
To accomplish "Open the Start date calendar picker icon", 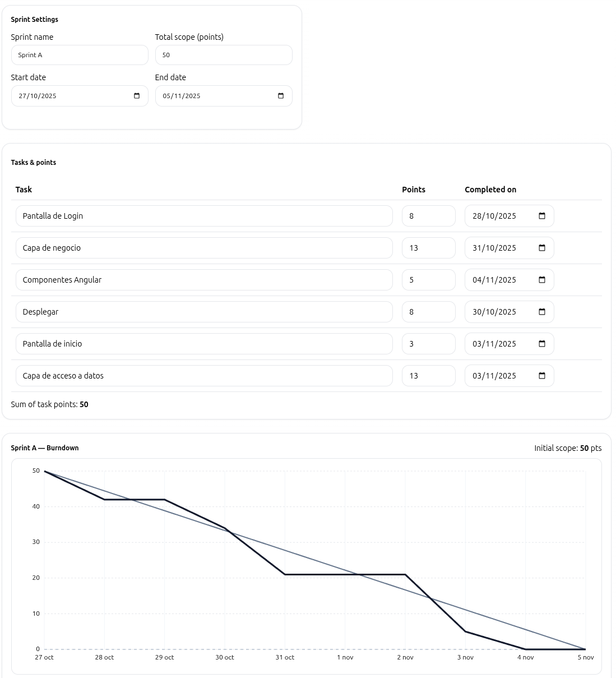I will (137, 96).
